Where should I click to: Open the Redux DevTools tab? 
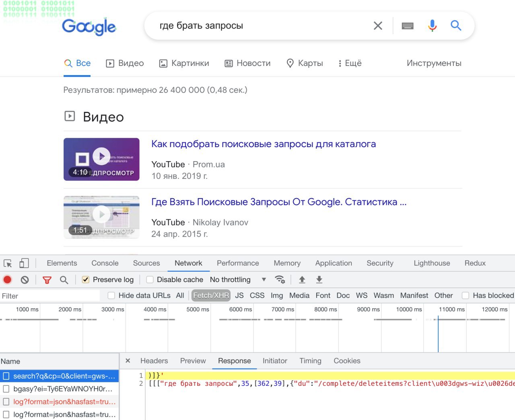click(x=475, y=263)
